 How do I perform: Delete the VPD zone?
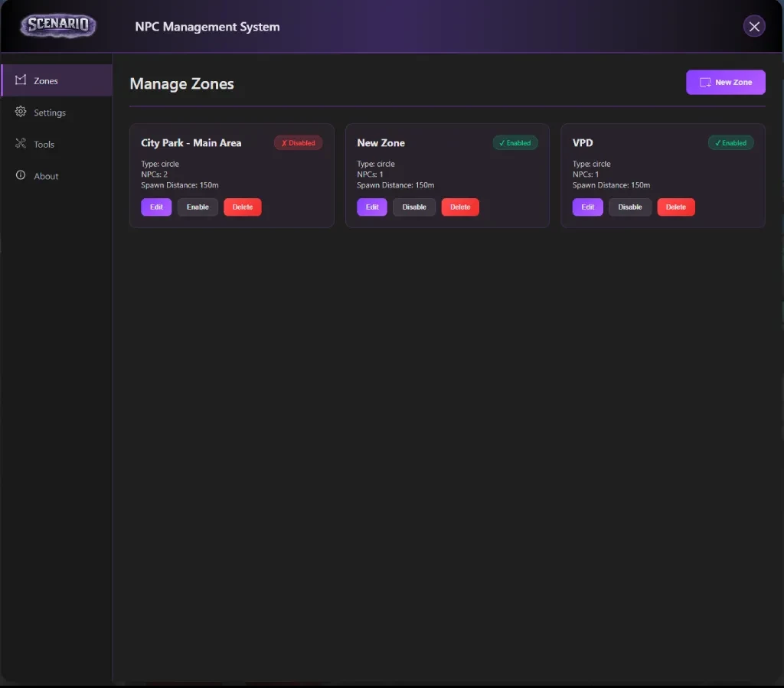676,207
